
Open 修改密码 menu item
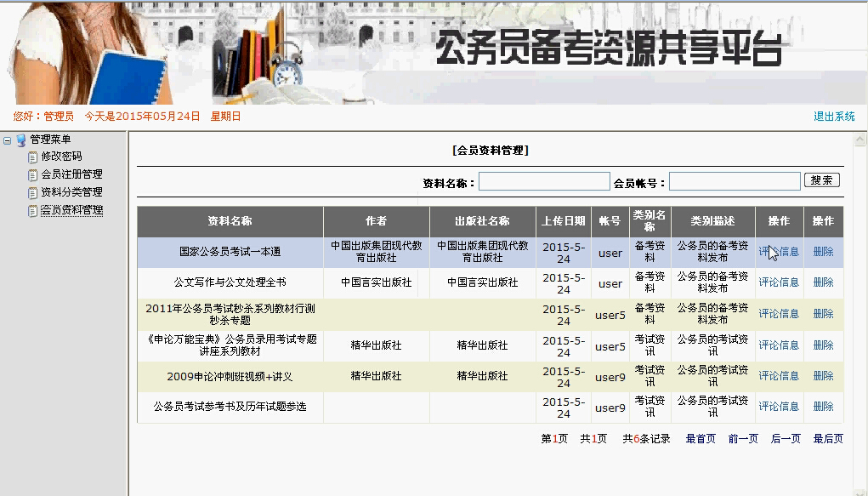coord(61,157)
